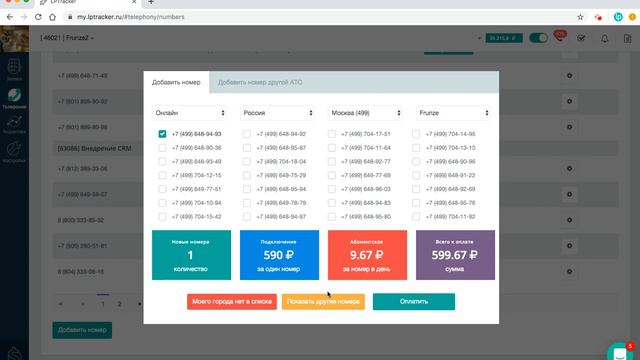Screen dimensions: 640x360
Task: Go to pagination page 2
Action: coord(120,304)
